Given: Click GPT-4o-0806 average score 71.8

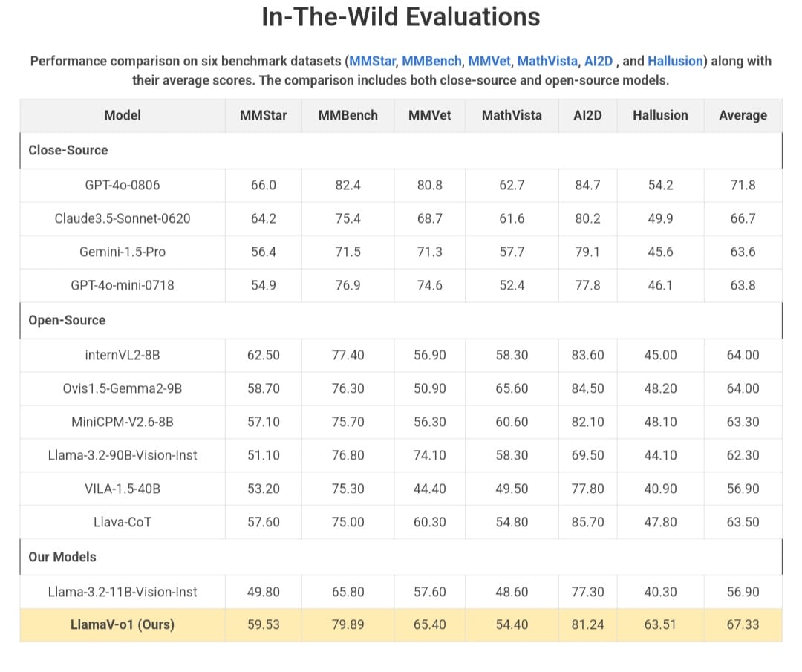Looking at the screenshot, I should (743, 185).
